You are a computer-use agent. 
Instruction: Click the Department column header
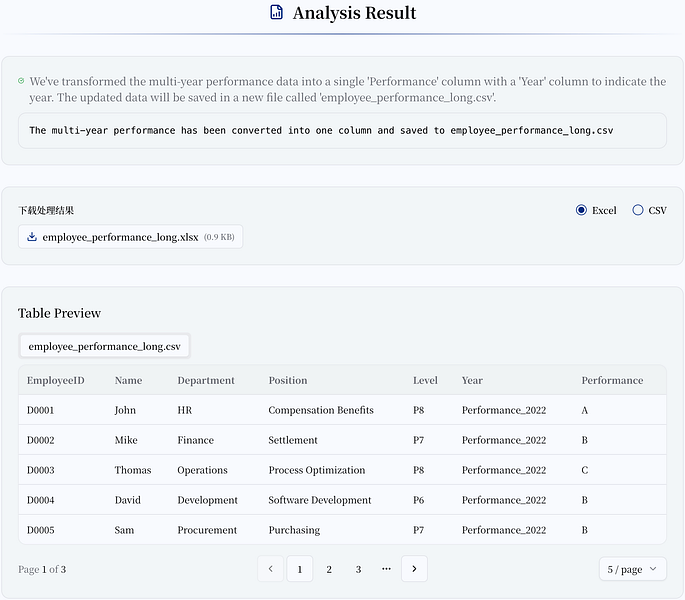point(206,380)
